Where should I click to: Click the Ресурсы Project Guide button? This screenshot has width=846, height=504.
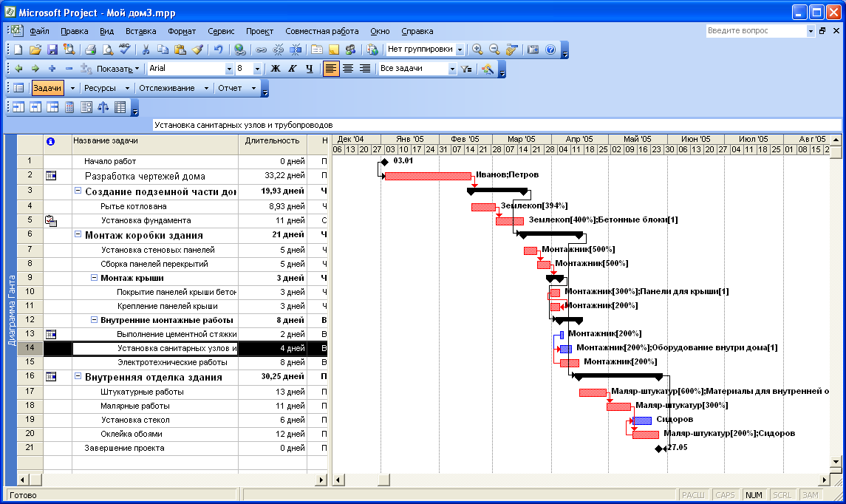tap(100, 88)
